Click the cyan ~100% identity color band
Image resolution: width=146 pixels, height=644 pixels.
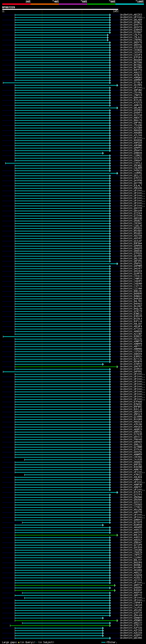(x=130, y=4)
